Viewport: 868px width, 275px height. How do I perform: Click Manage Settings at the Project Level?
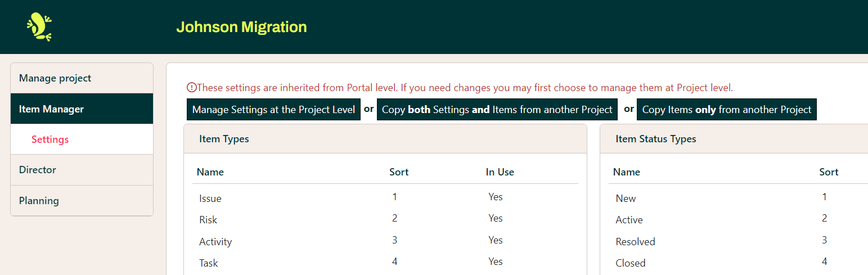coord(273,110)
